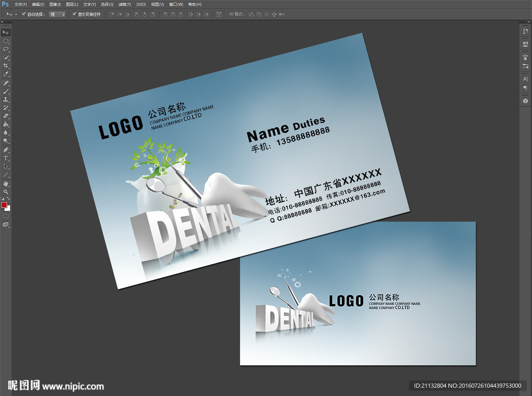Select the Paint Bucket tool
The width and height of the screenshot is (532, 396).
click(x=6, y=125)
